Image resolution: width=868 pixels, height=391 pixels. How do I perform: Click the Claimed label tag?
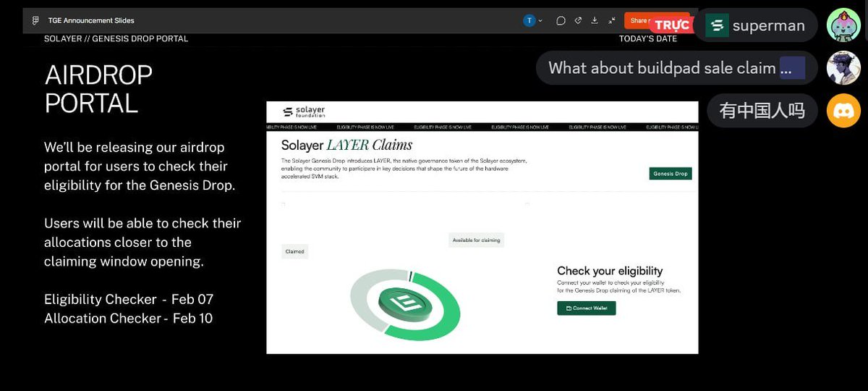[x=294, y=252]
